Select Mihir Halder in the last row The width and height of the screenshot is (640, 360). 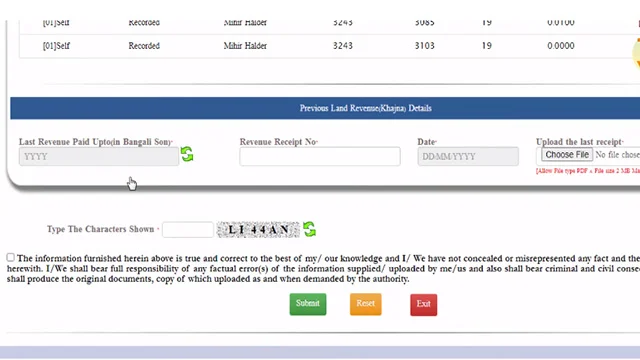coord(245,46)
